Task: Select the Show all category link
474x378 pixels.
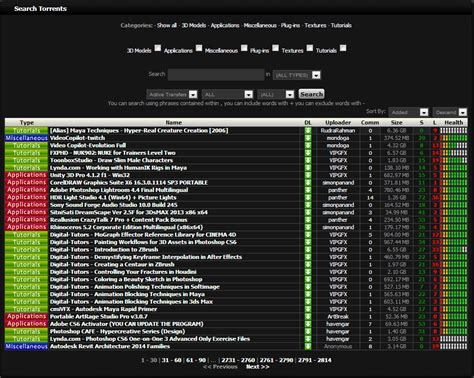Action: [x=167, y=25]
